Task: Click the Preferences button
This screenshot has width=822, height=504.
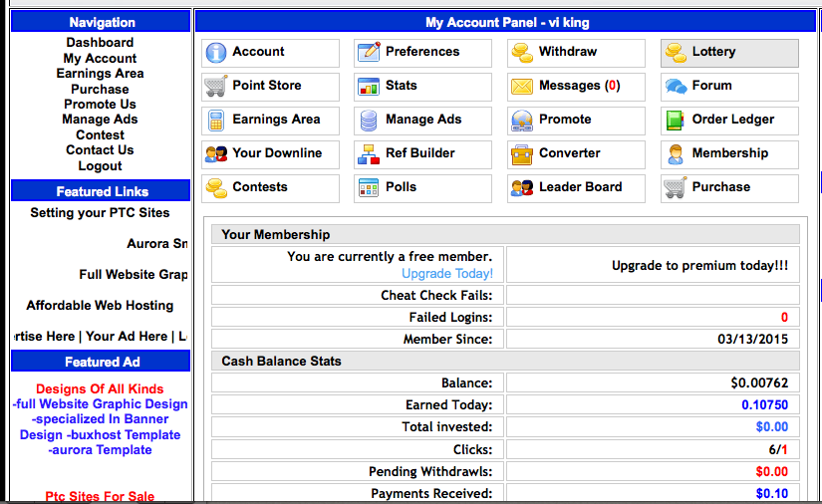Action: coord(422,53)
